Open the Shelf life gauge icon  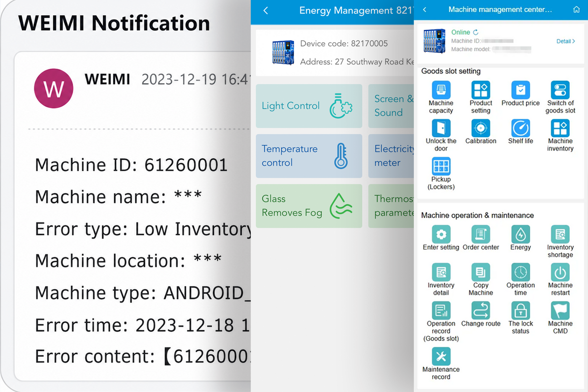520,128
